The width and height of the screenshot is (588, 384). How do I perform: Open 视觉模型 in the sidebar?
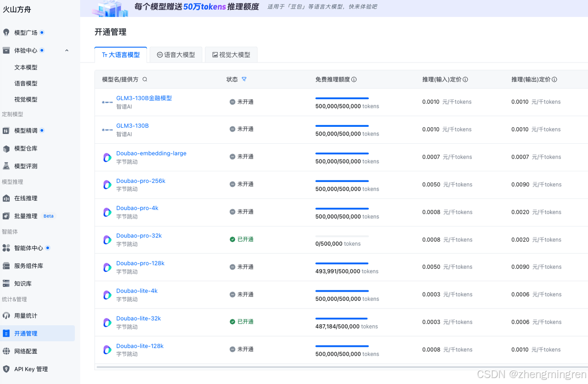tap(26, 100)
